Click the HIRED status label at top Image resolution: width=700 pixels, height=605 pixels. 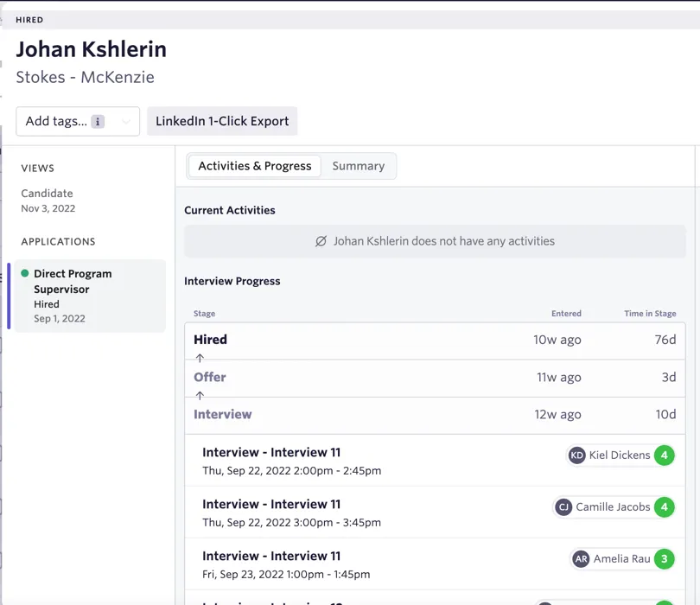pyautogui.click(x=29, y=20)
